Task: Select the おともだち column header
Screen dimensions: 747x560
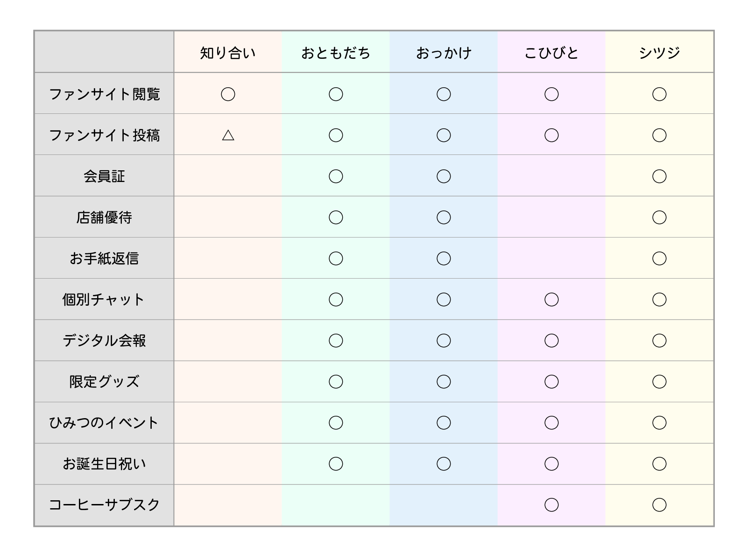Action: pos(336,53)
